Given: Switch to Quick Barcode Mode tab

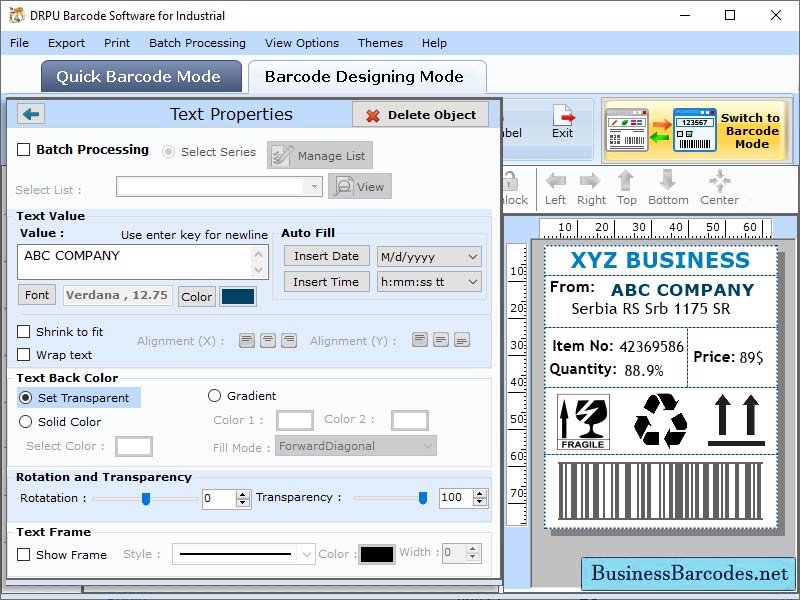Looking at the screenshot, I should click(140, 76).
